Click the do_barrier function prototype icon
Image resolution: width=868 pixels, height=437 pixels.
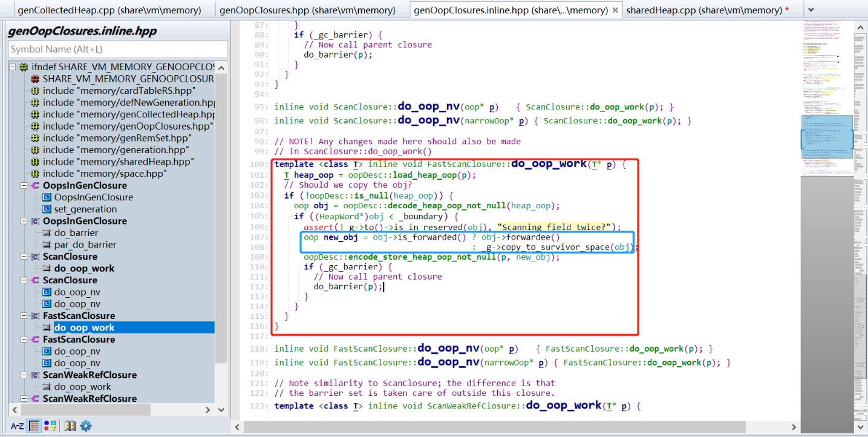47,233
